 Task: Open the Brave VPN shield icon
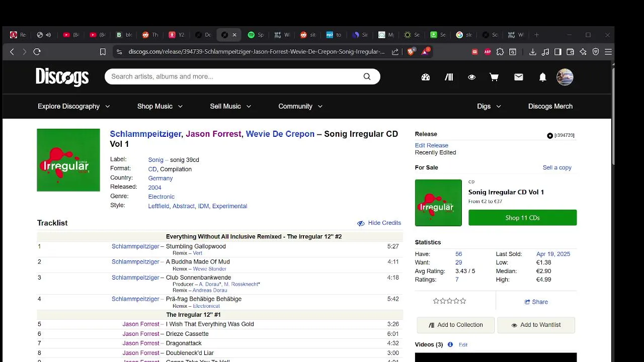pos(596,51)
